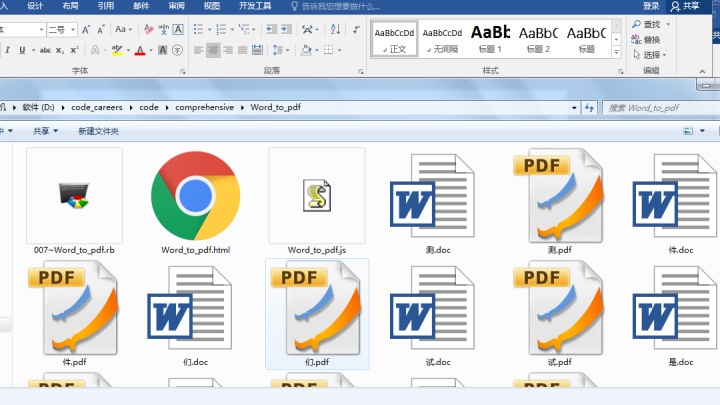Toggle Align Left paragraph alignment
720x405 pixels.
click(198, 50)
